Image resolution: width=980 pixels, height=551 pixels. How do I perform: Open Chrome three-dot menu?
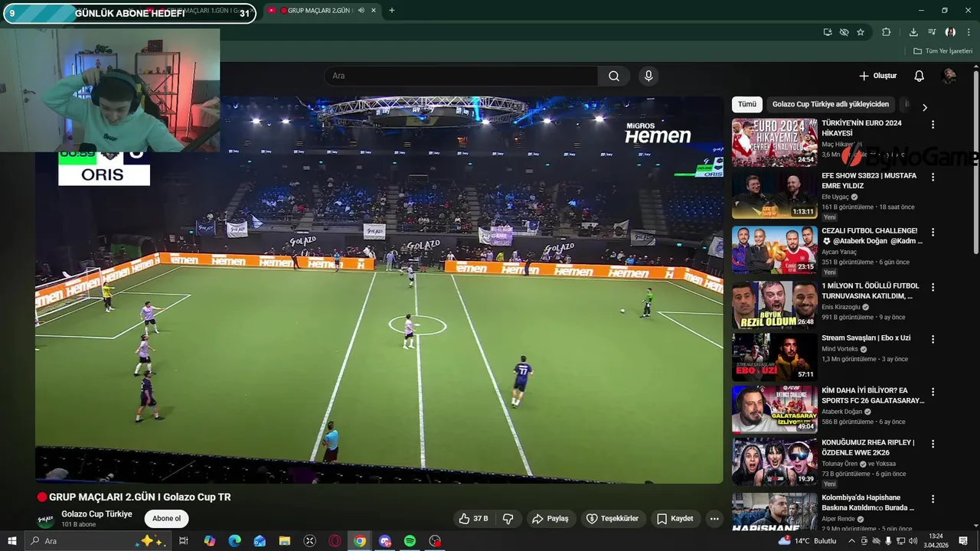[969, 32]
